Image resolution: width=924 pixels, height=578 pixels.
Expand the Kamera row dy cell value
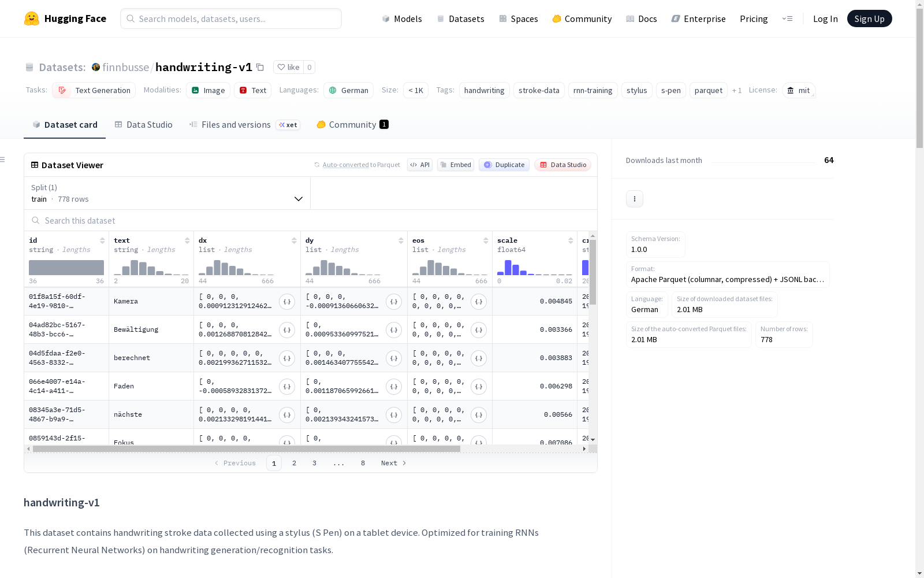click(x=394, y=302)
